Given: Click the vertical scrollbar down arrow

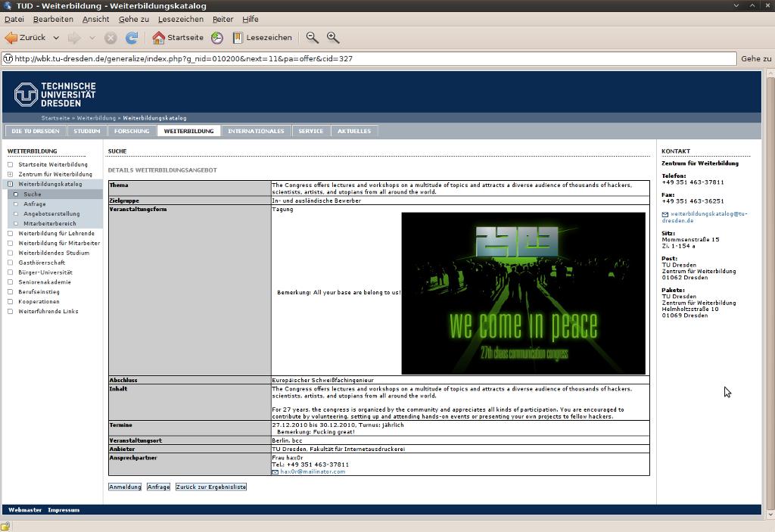Looking at the screenshot, I should pyautogui.click(x=770, y=515).
